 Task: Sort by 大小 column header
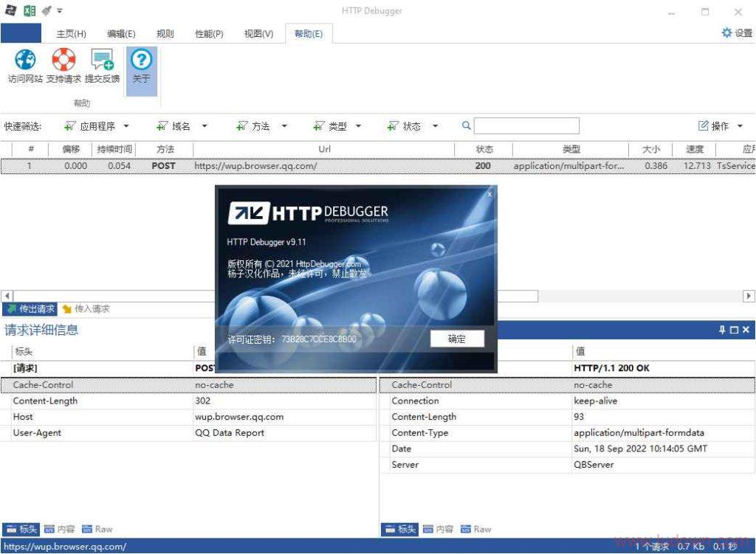651,149
